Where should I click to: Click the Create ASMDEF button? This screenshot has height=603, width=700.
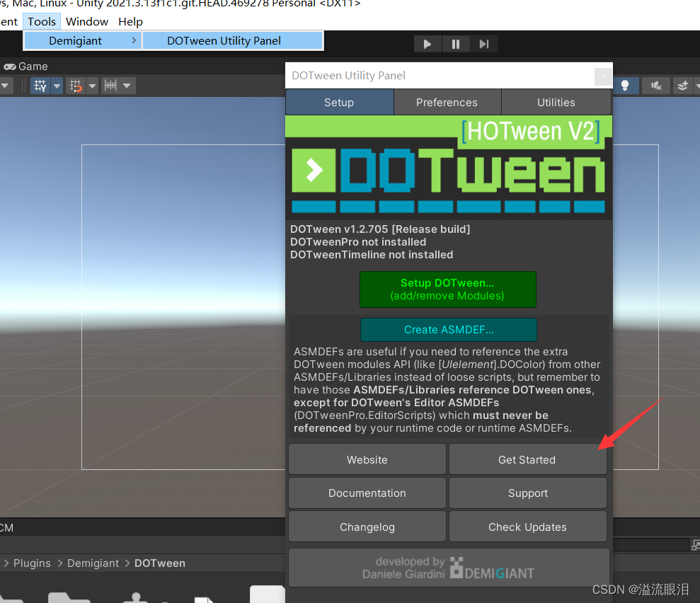point(449,330)
